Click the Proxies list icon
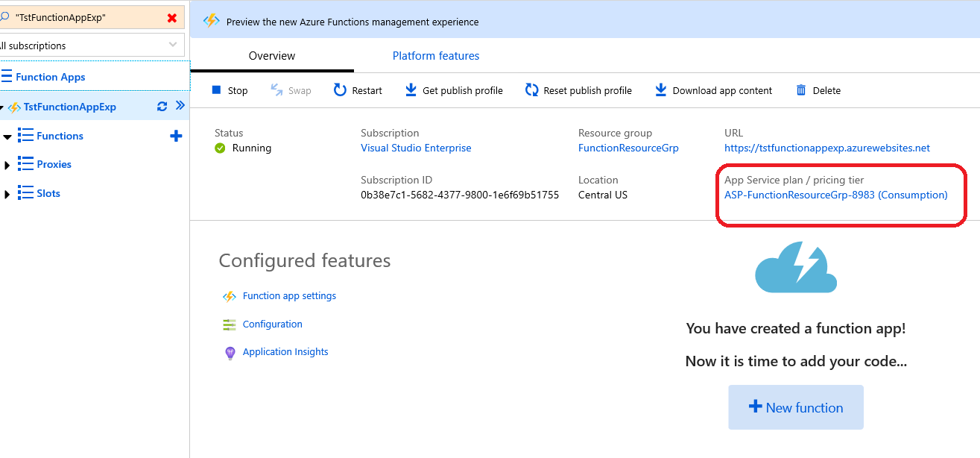 [25, 163]
